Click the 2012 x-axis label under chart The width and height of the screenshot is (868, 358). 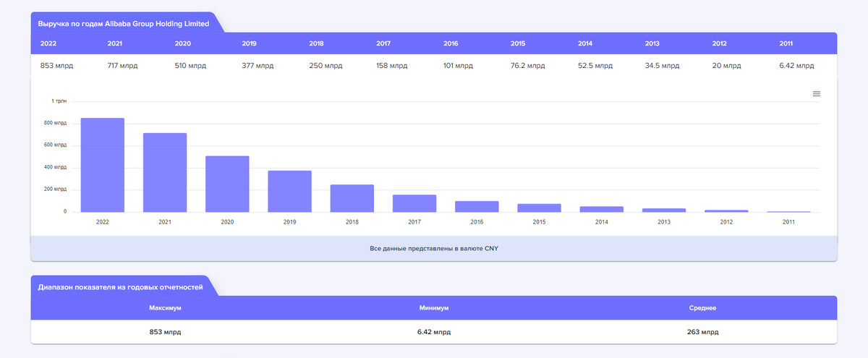[726, 222]
